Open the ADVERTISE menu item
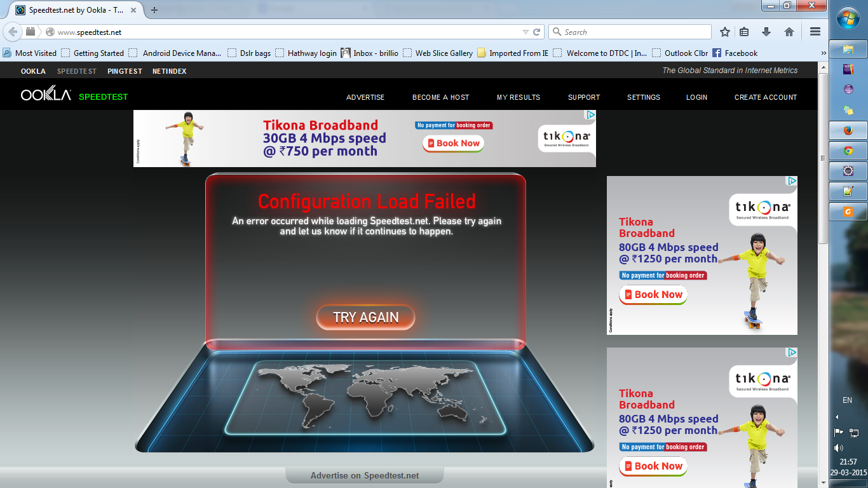The image size is (868, 488). 365,97
